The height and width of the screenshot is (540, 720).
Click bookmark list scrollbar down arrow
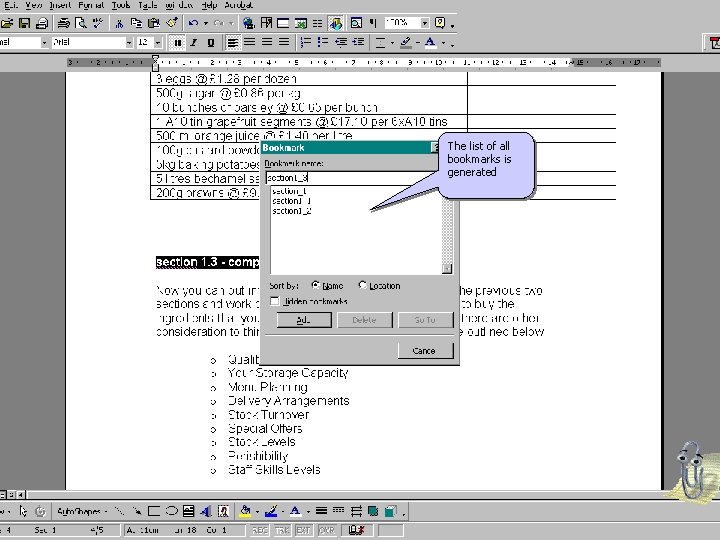point(447,269)
